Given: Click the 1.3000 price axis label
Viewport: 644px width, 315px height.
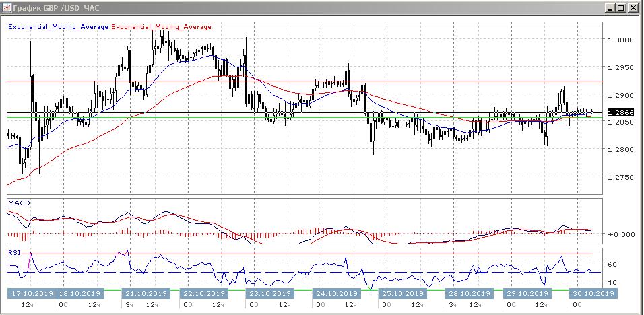Looking at the screenshot, I should pyautogui.click(x=620, y=40).
